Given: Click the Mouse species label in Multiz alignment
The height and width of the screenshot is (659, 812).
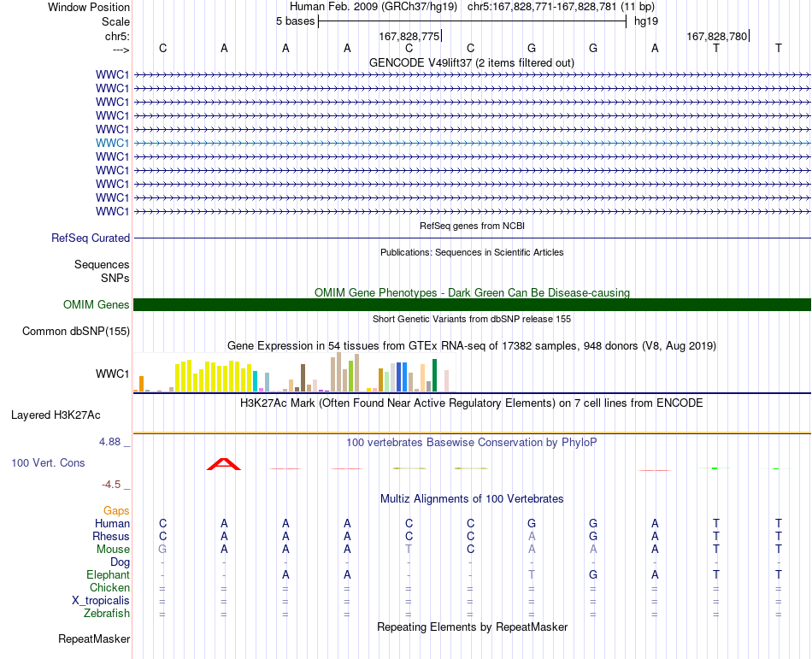Looking at the screenshot, I should [x=113, y=550].
